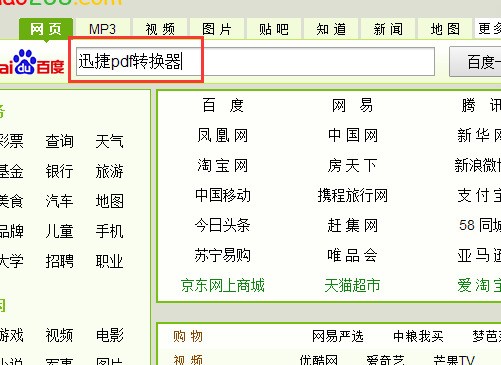Screen dimensions: 501x365
Task: Go to 中国移动 site
Action: point(223,195)
